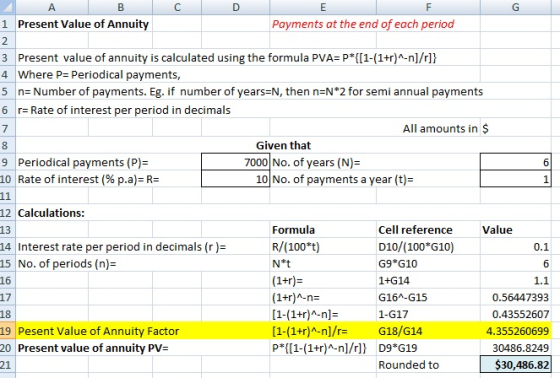Select payments-a-year input cell with 1

click(x=516, y=179)
